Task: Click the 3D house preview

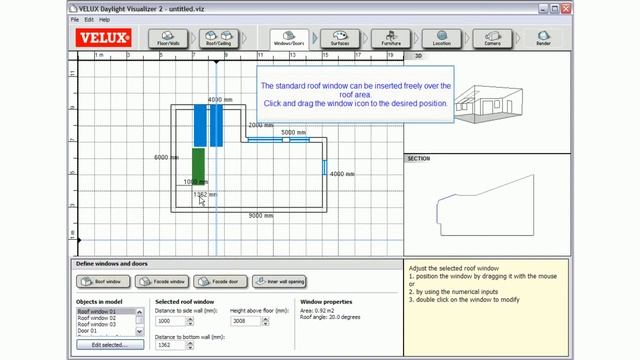Action: (489, 104)
